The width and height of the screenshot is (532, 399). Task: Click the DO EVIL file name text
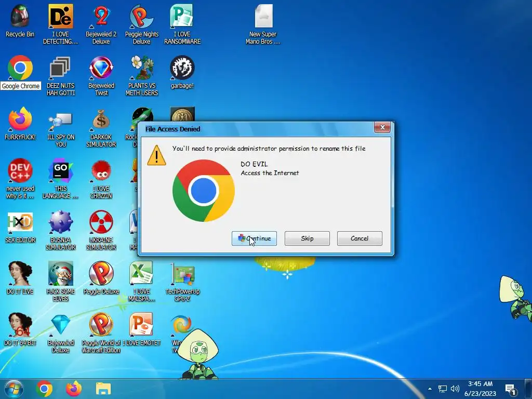coord(254,164)
